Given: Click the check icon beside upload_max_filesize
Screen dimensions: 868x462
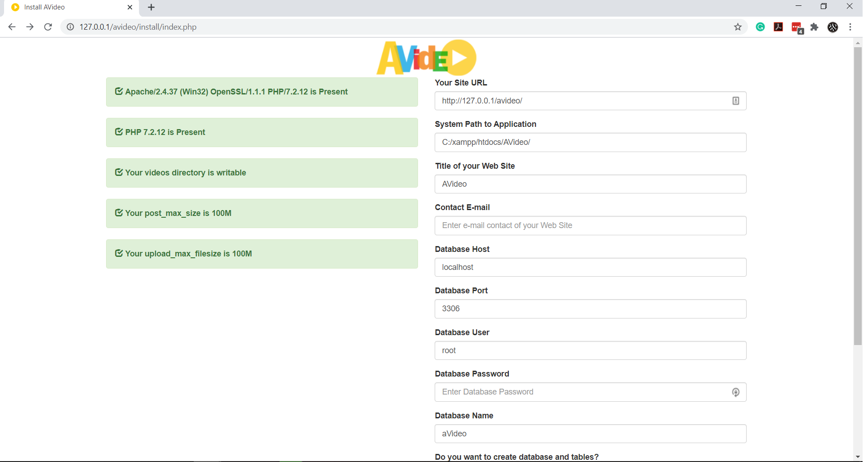Looking at the screenshot, I should pyautogui.click(x=119, y=253).
